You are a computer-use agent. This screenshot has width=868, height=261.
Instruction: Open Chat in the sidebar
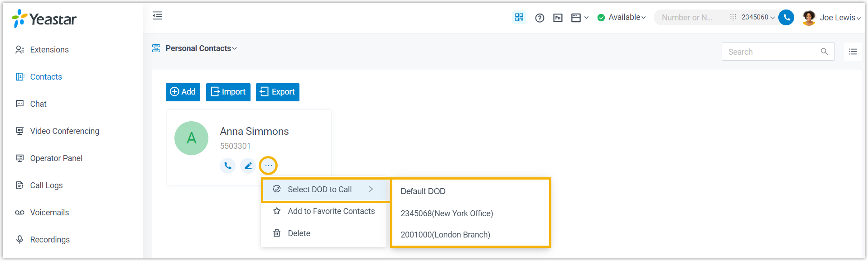point(38,104)
